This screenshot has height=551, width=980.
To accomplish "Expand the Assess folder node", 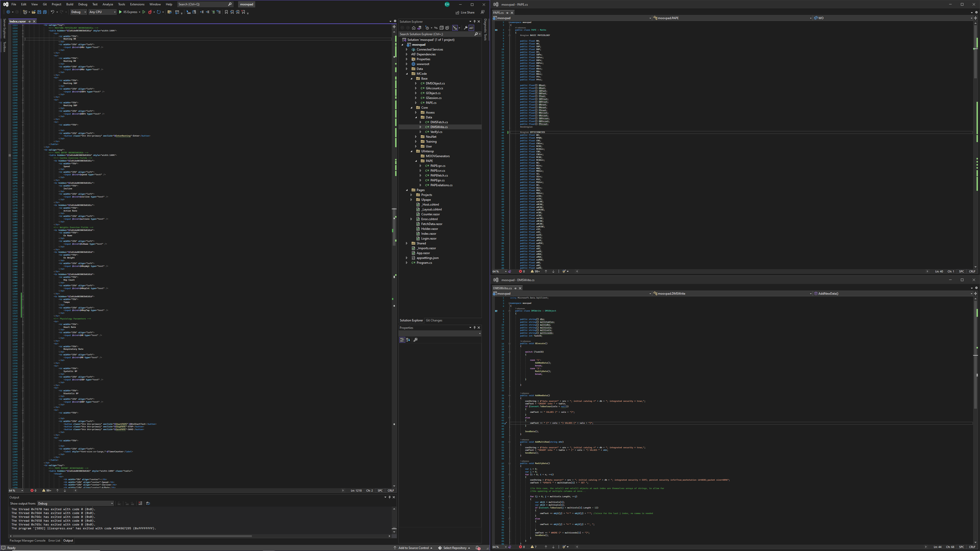I will tap(416, 112).
